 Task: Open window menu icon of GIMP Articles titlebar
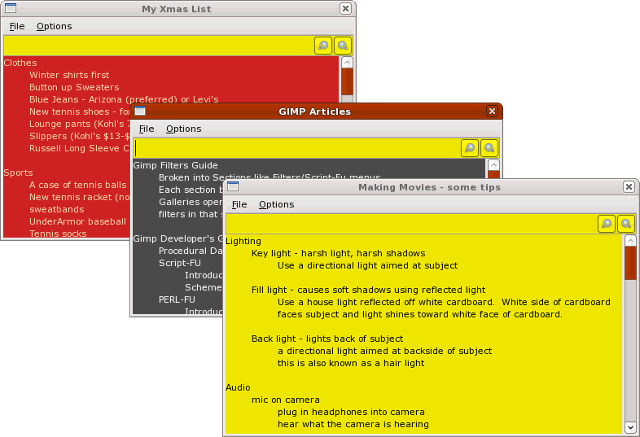tap(140, 111)
